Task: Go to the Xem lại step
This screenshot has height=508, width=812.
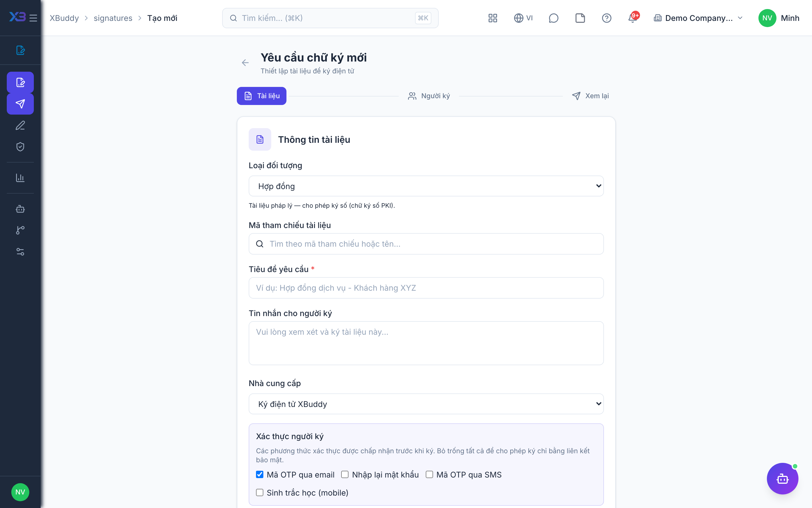Action: click(x=591, y=96)
